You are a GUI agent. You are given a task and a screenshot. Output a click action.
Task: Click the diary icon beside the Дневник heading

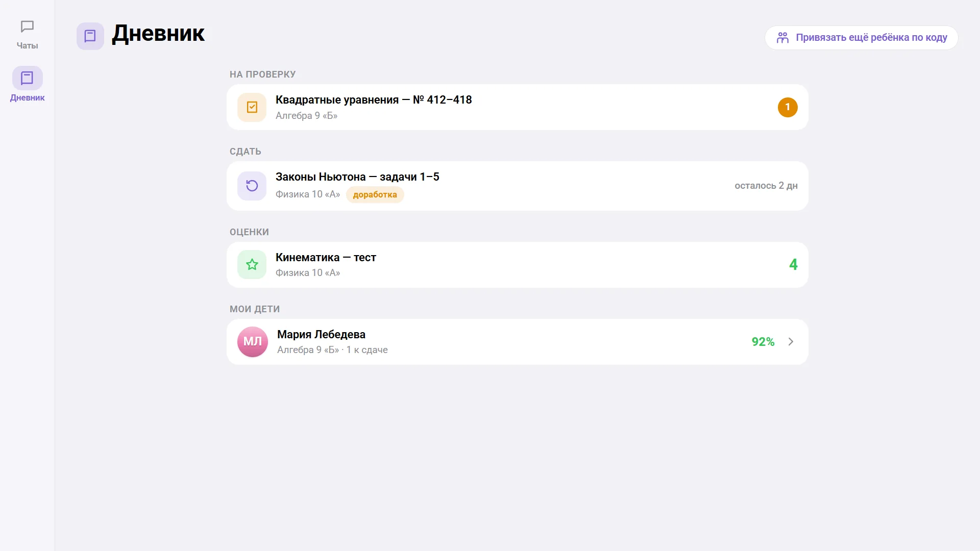tap(90, 36)
